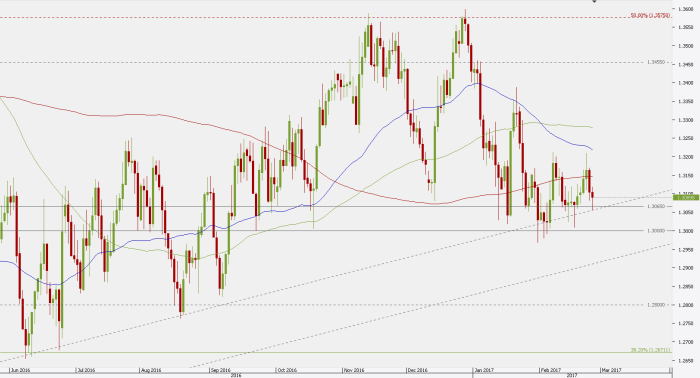Click the Oct 2016 label on time axis
This screenshot has width=700, height=378.
click(x=287, y=370)
